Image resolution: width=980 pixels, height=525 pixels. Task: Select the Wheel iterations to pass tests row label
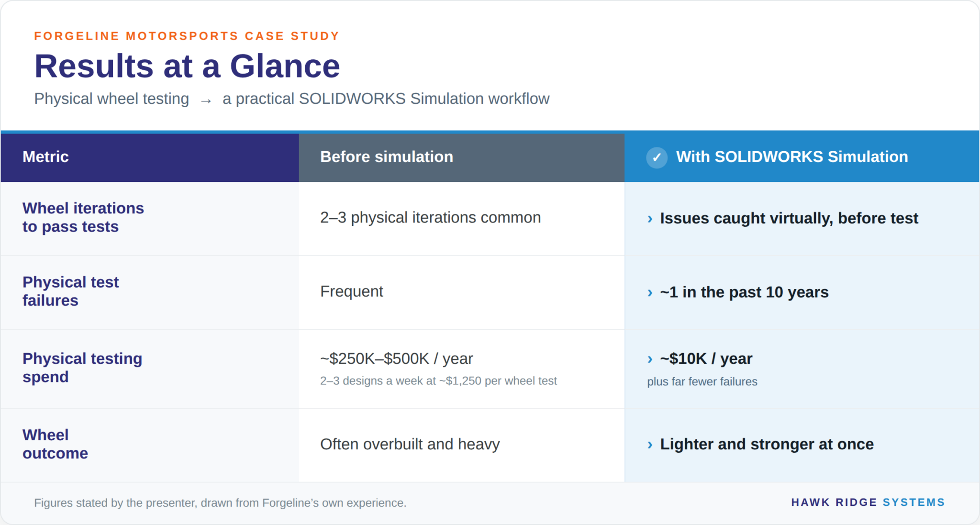tap(83, 217)
